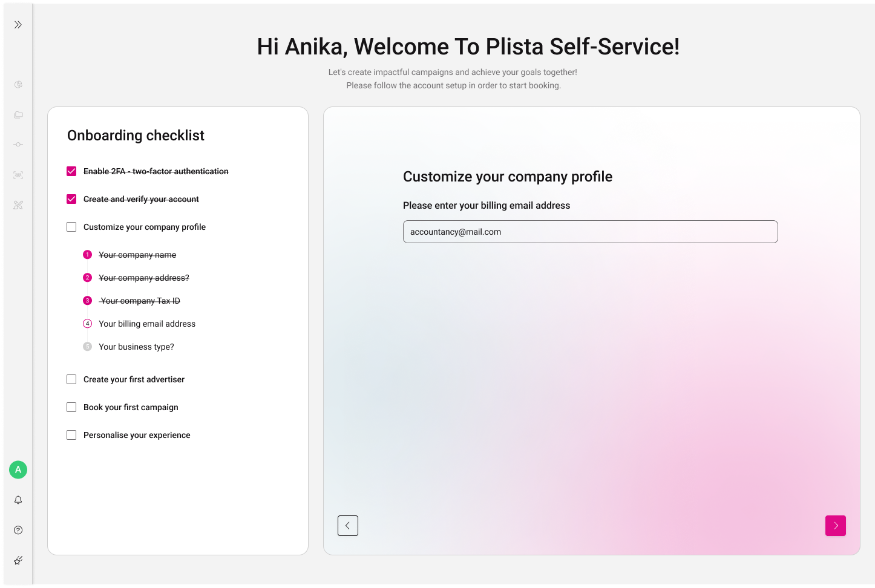Viewport: 875px width, 588px height.
Task: Open the green A user avatar
Action: point(18,469)
